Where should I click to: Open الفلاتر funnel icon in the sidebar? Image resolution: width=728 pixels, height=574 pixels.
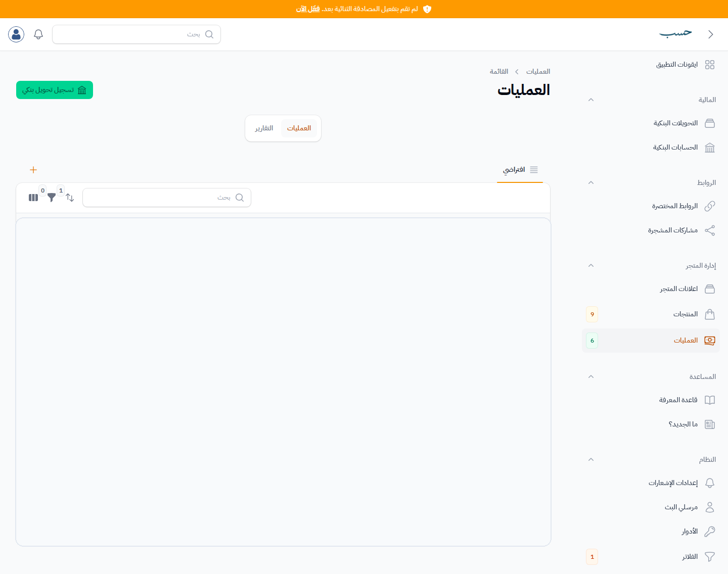[710, 557]
